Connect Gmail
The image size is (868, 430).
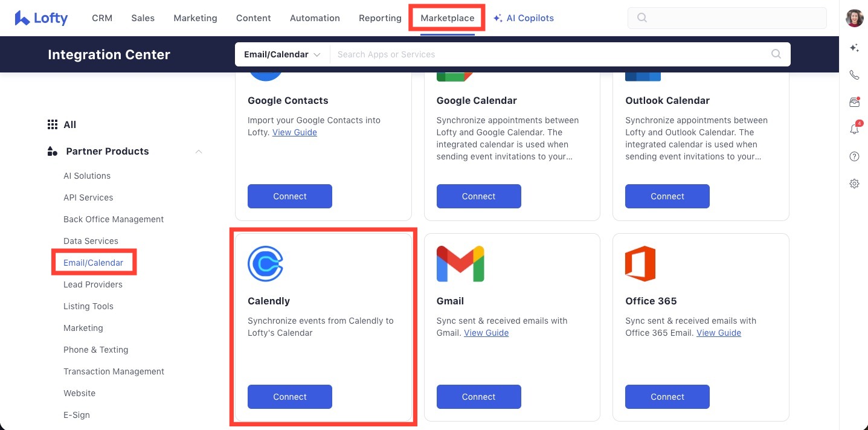coord(479,397)
